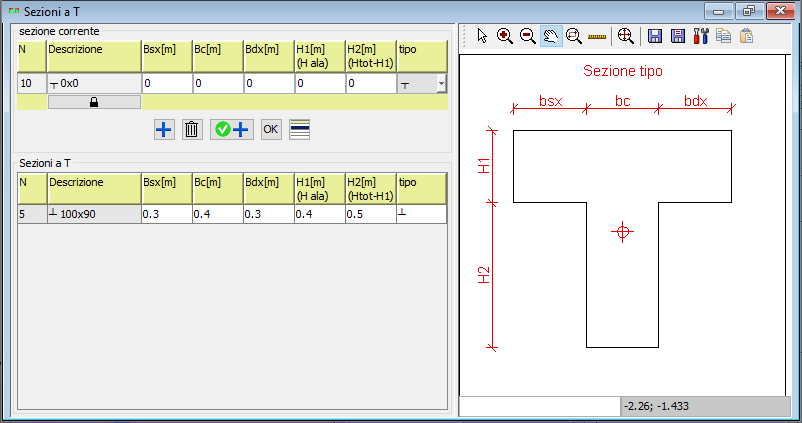Click the Descrizione header in Sezioni a T table

pos(94,189)
